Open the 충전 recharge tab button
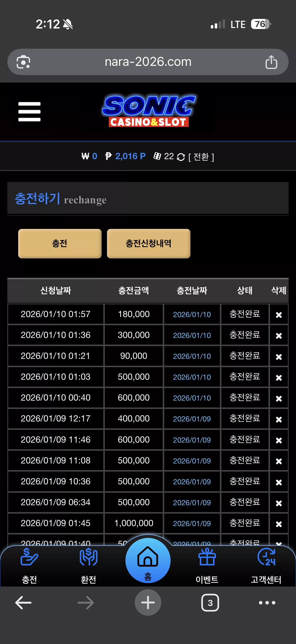The width and height of the screenshot is (296, 644). [x=60, y=243]
